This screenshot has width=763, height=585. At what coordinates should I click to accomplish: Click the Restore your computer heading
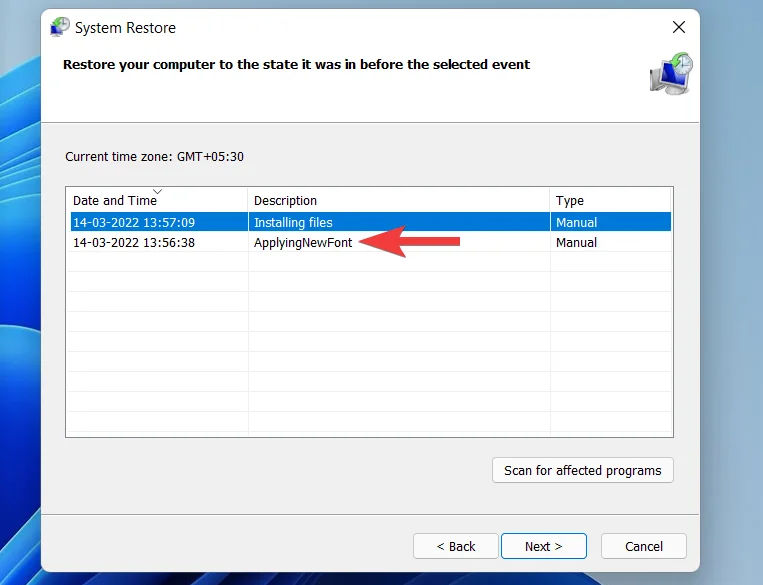click(x=296, y=65)
